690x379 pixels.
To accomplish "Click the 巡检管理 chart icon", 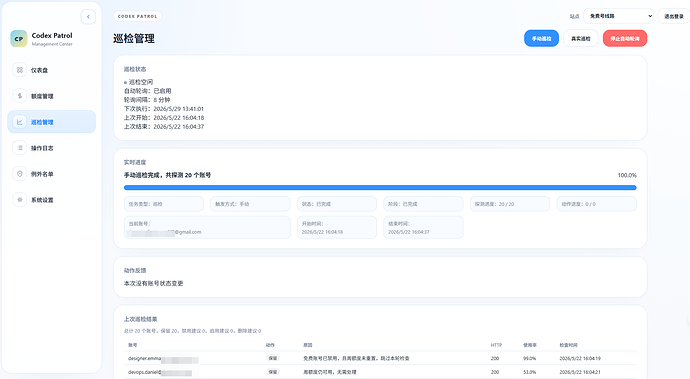I will pyautogui.click(x=20, y=122).
